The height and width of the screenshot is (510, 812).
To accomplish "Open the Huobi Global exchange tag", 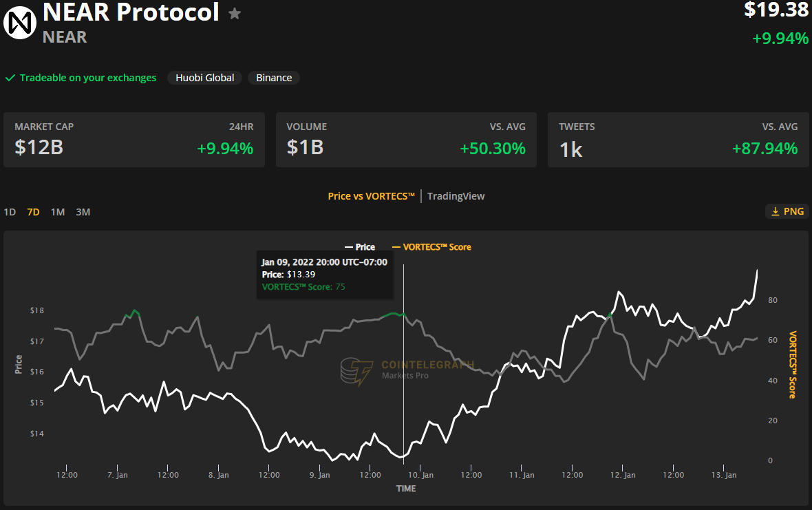I will (204, 78).
